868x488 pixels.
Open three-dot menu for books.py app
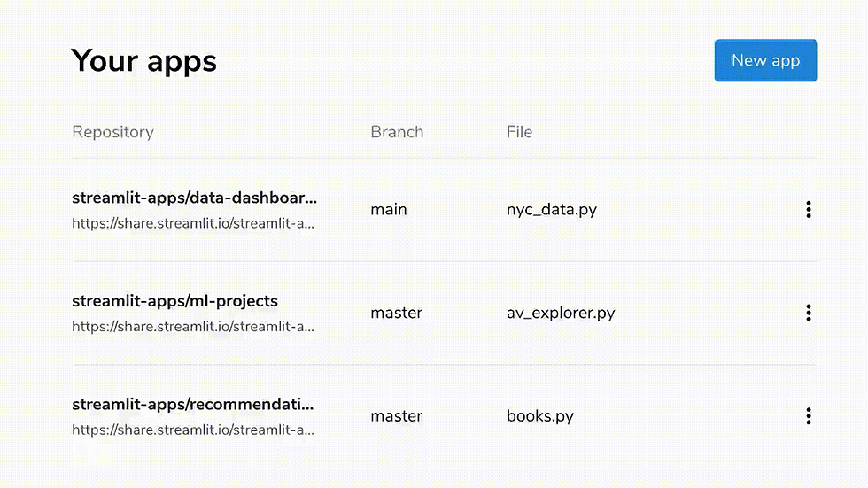tap(808, 416)
